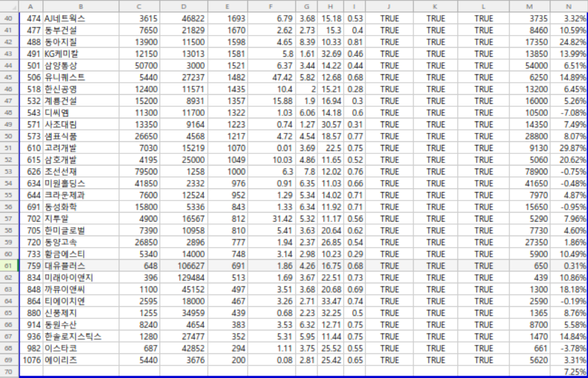The width and height of the screenshot is (588, 378).
Task: Click cell with 동원수산
Action: [81, 325]
